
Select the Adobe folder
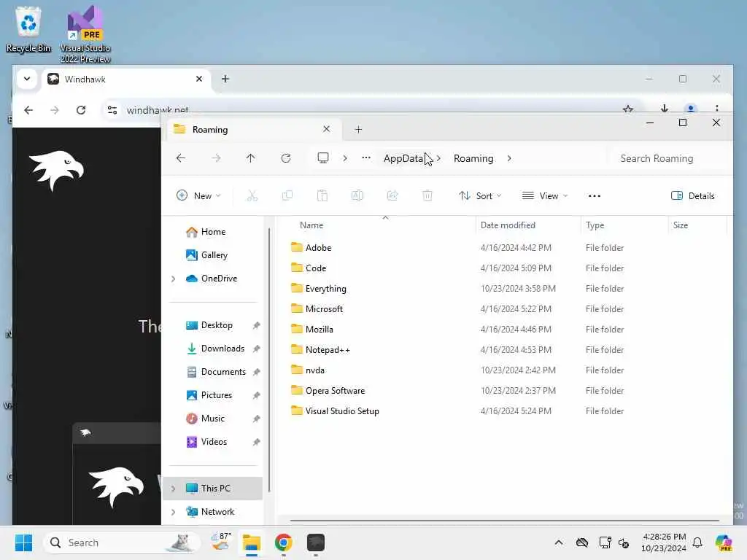point(311,248)
